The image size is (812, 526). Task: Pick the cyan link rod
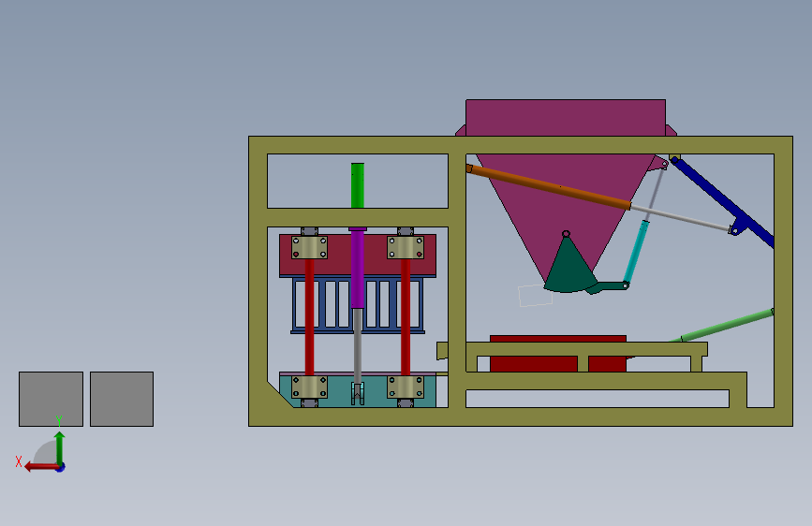[636, 251]
